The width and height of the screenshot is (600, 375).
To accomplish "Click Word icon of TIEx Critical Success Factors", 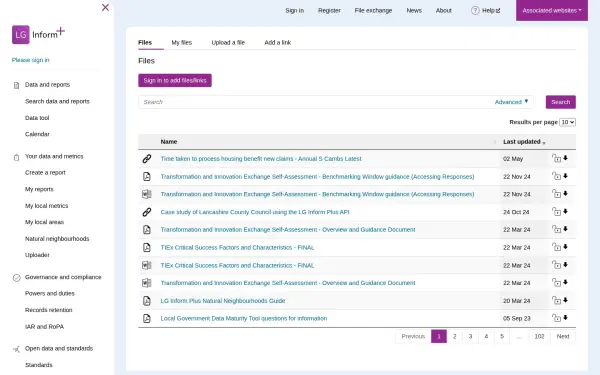I will point(147,265).
